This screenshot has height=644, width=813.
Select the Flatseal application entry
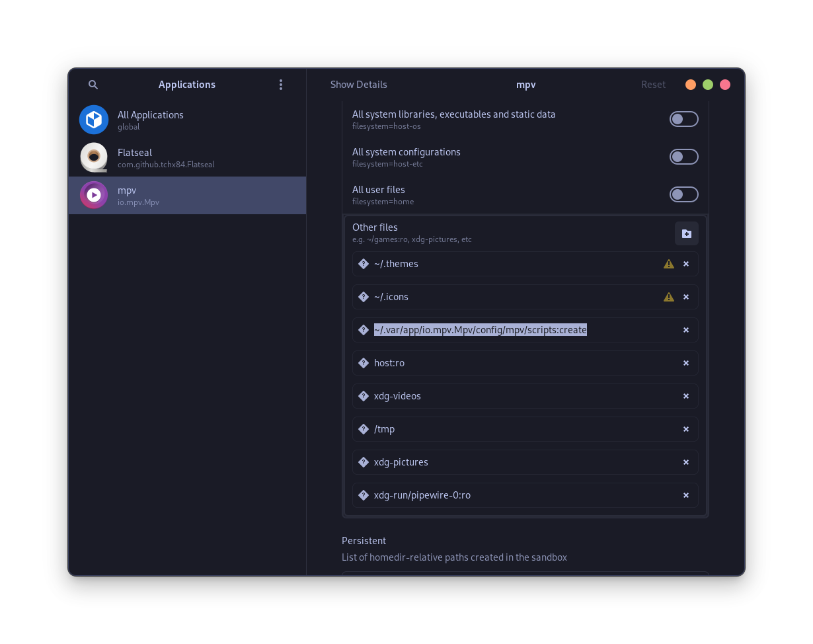pyautogui.click(x=187, y=157)
